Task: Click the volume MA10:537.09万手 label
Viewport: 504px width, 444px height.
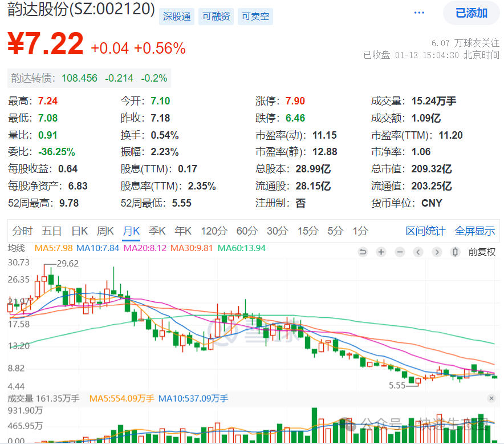Action: click(x=193, y=399)
